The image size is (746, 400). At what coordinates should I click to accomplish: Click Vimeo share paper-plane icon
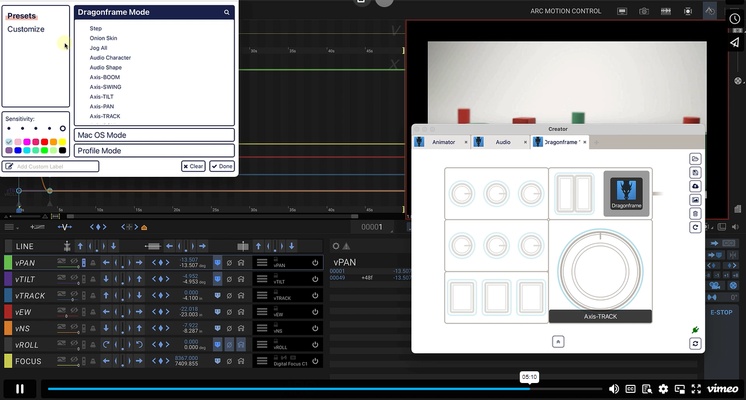735,42
